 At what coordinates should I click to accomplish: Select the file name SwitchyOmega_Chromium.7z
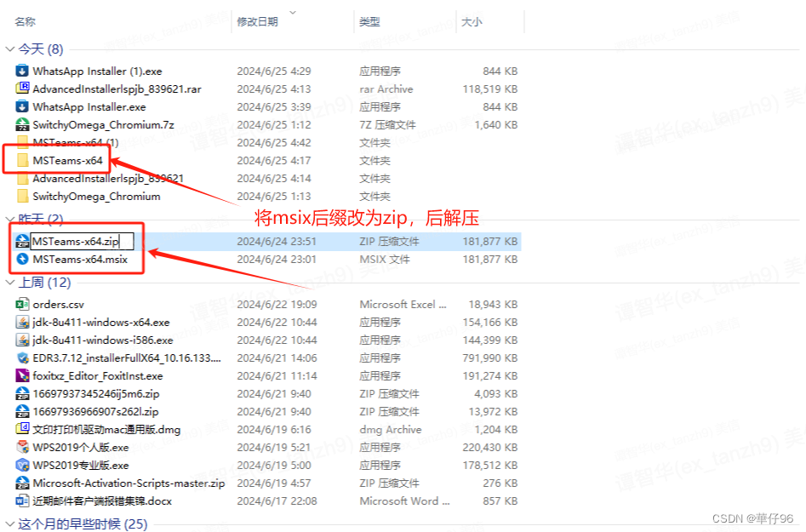click(103, 125)
